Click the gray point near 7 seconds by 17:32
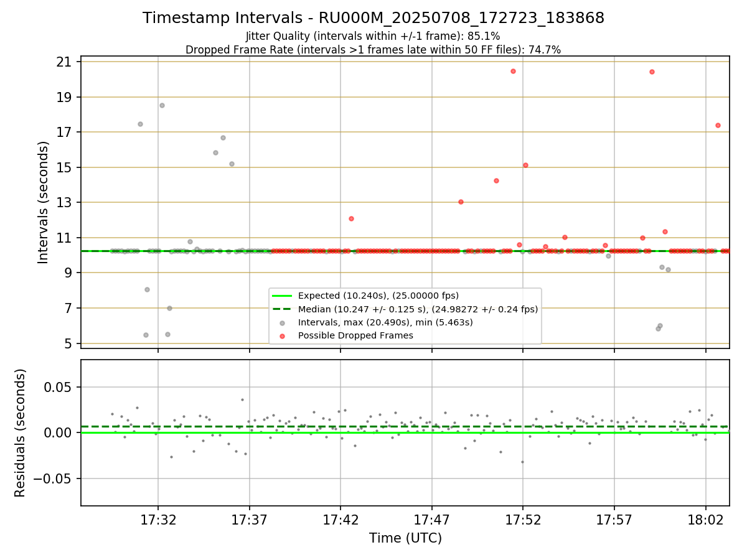The image size is (747, 560). pos(169,308)
